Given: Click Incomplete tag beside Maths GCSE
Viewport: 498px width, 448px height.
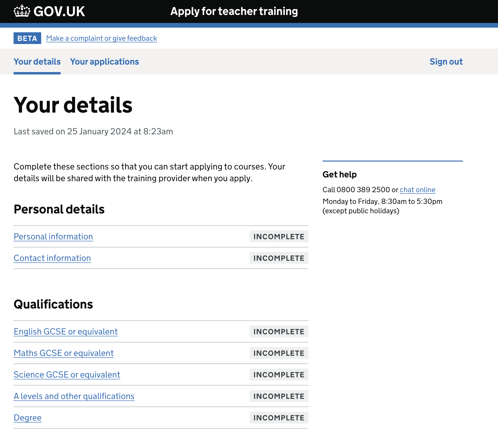Looking at the screenshot, I should click(x=279, y=353).
